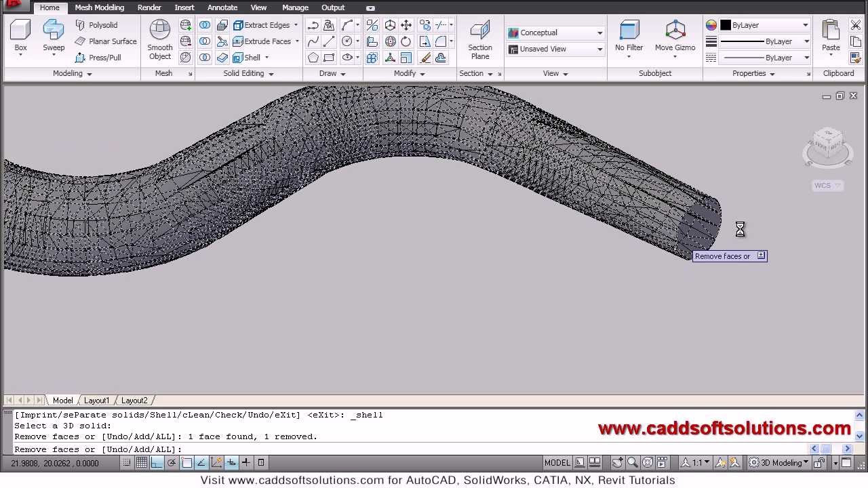Click the Extract Edges tool
This screenshot has height=488, width=868.
266,25
